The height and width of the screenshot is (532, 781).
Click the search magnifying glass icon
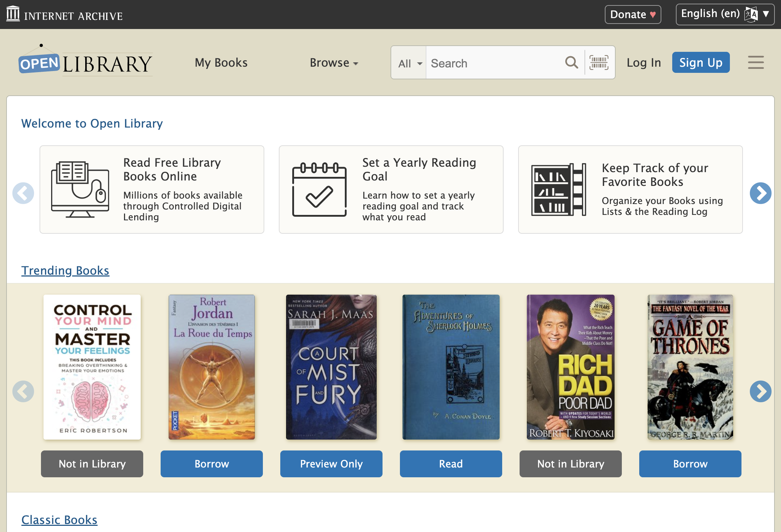(571, 63)
